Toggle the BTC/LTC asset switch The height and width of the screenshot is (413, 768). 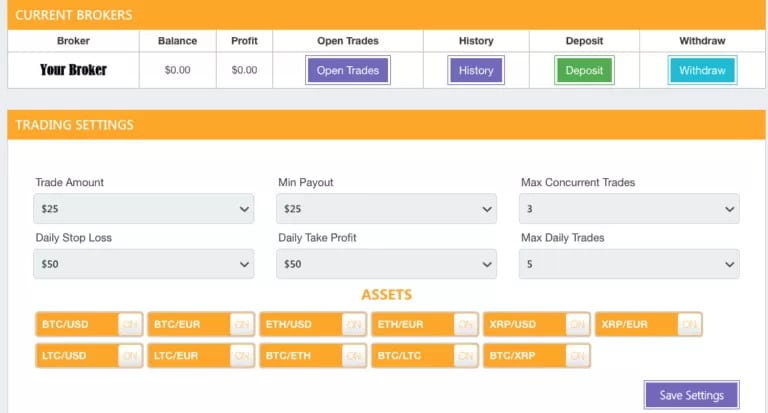(x=465, y=355)
